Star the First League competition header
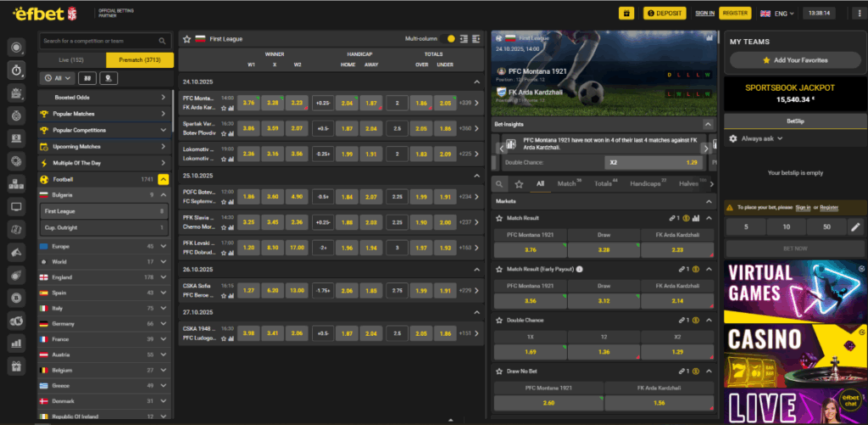 pyautogui.click(x=186, y=39)
